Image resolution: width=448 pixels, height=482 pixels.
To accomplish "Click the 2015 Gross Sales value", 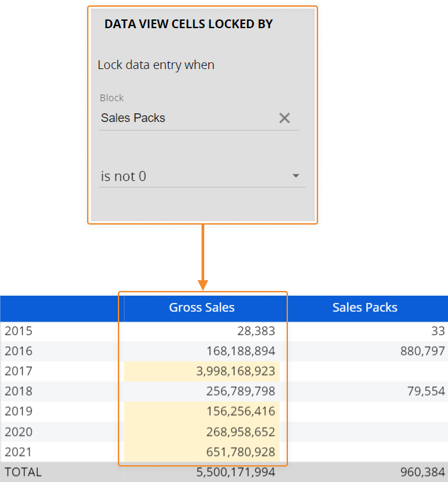I will (256, 330).
